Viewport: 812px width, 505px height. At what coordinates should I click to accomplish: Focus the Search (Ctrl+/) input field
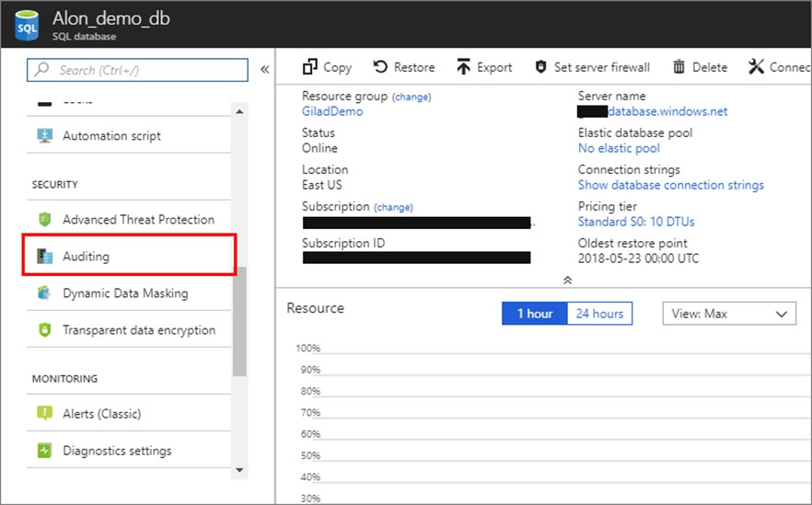coord(137,70)
